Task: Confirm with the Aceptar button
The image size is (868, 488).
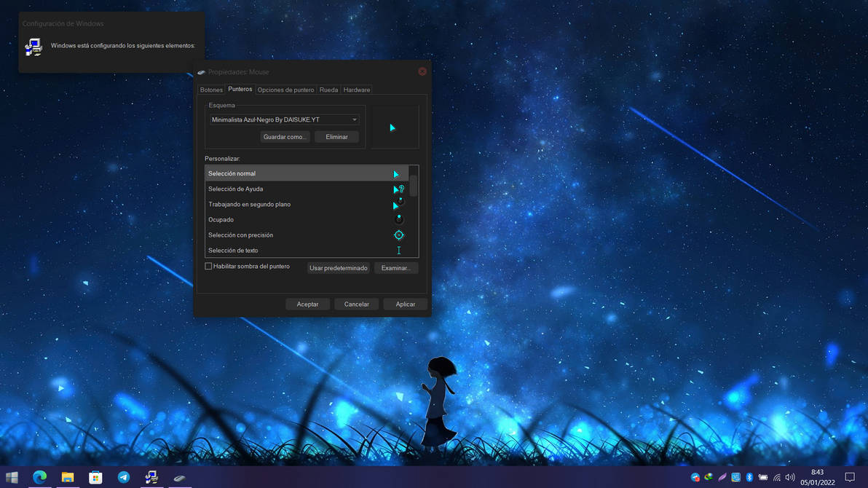Action: pyautogui.click(x=307, y=304)
